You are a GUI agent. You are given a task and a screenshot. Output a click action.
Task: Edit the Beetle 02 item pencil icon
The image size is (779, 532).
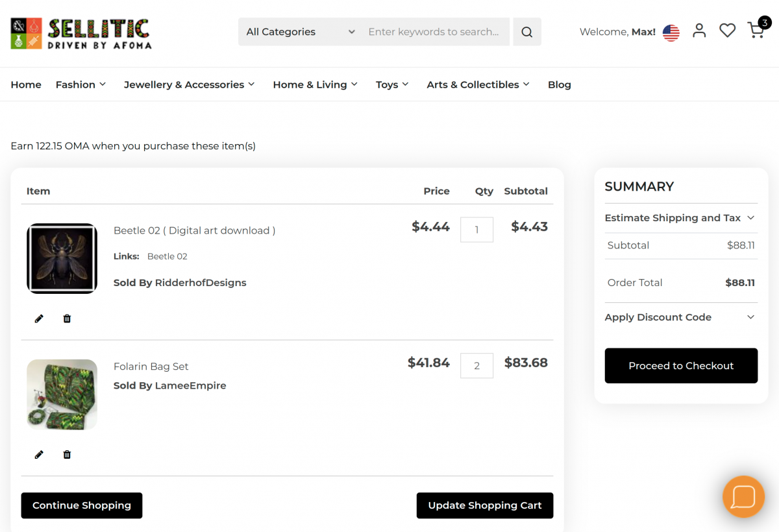39,319
